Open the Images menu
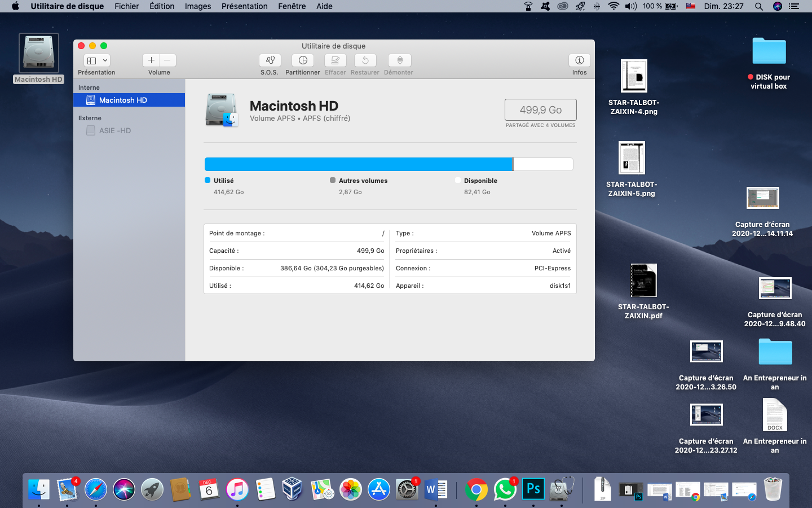 [x=198, y=6]
